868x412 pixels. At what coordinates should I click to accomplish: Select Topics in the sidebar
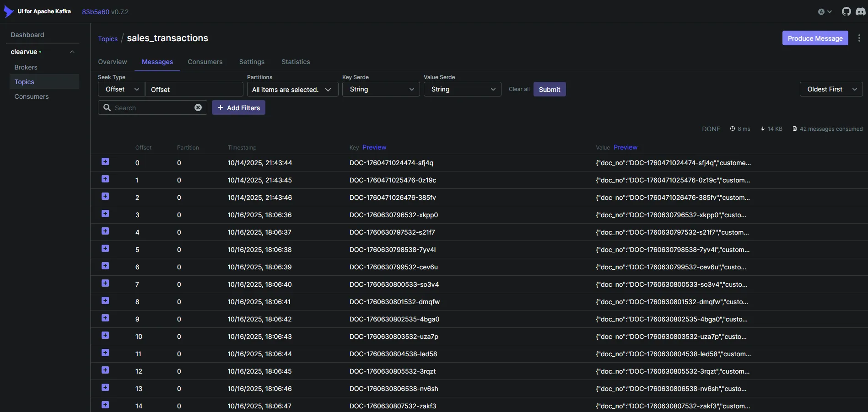(44, 81)
